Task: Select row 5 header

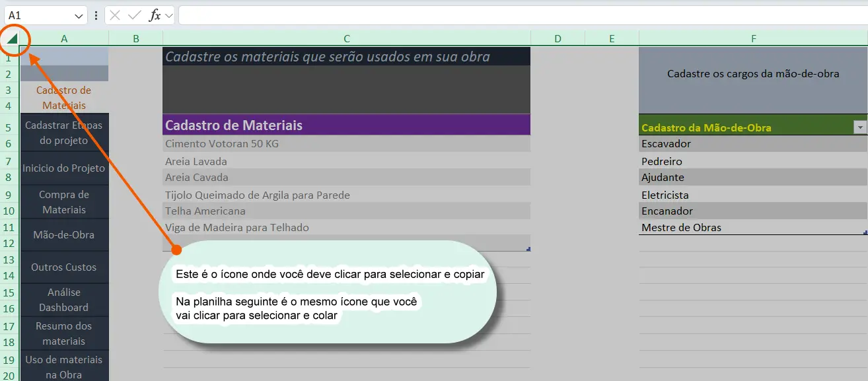Action: (9, 127)
